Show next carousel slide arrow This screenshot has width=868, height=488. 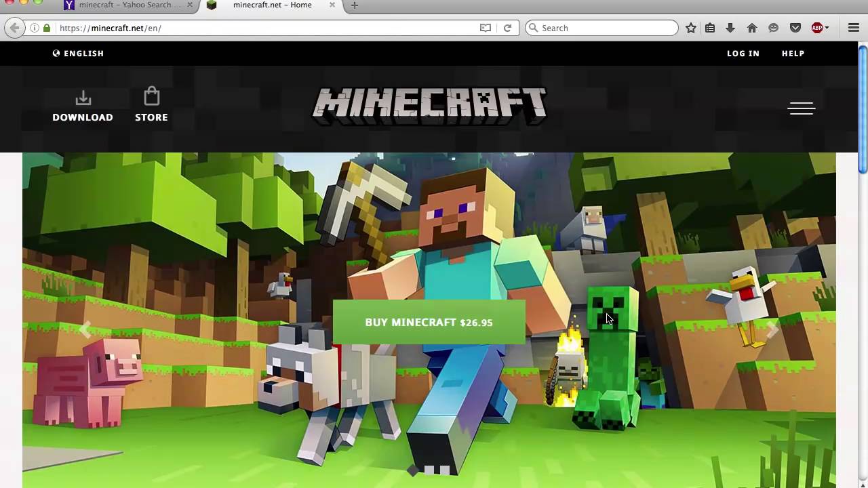click(x=772, y=330)
